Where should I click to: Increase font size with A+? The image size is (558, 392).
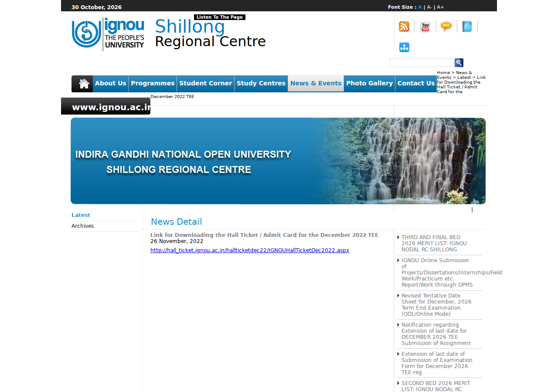[x=440, y=7]
